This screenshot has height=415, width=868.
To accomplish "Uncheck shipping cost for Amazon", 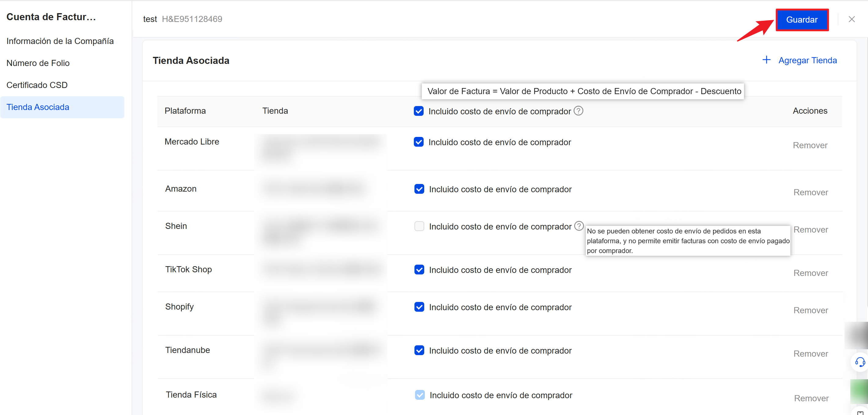I will click(x=419, y=189).
